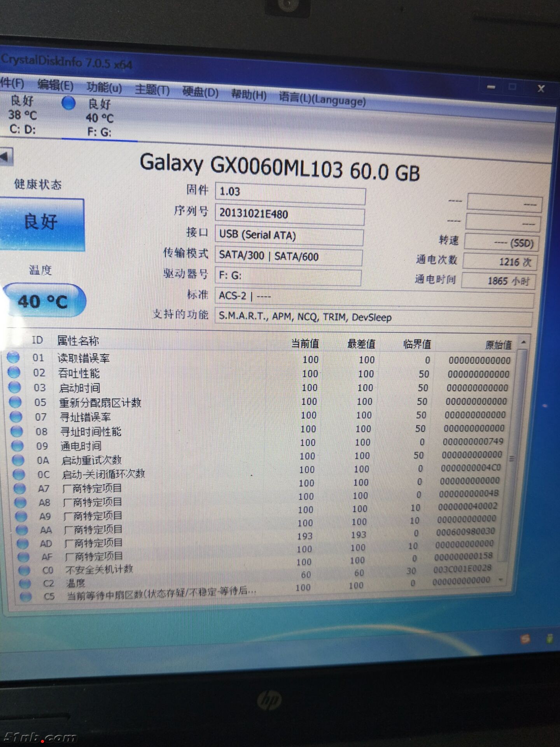Click the transfer mode field SATA/300 | SATA/600
The image size is (560, 747).
tap(289, 256)
